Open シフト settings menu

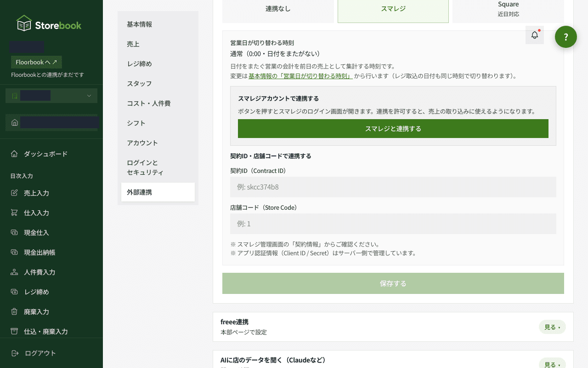[x=158, y=123]
